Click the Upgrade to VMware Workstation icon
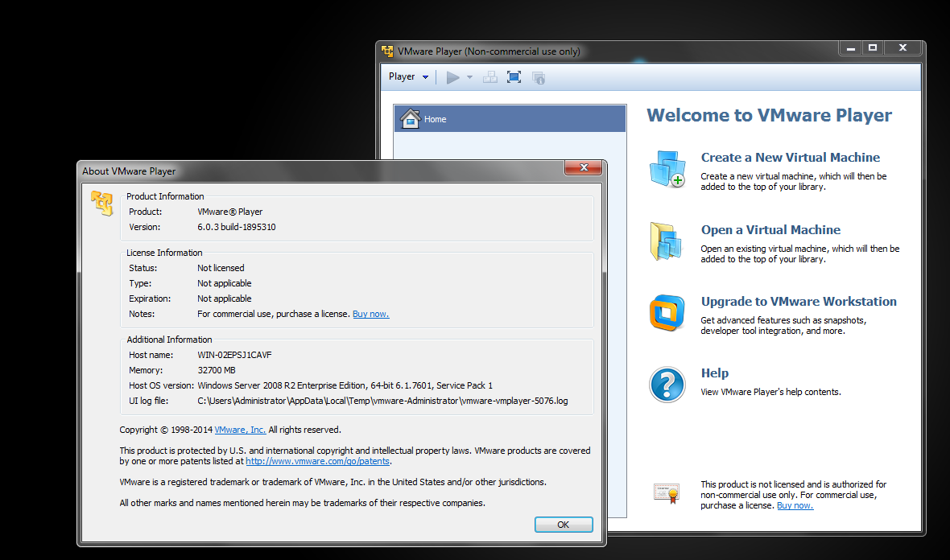Viewport: 950px width, 560px height. point(667,313)
